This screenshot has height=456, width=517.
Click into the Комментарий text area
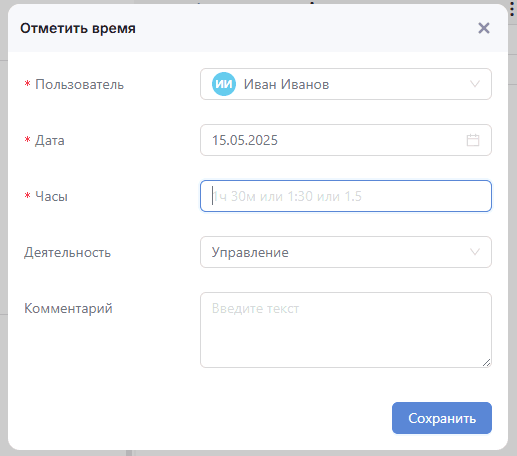(x=346, y=330)
